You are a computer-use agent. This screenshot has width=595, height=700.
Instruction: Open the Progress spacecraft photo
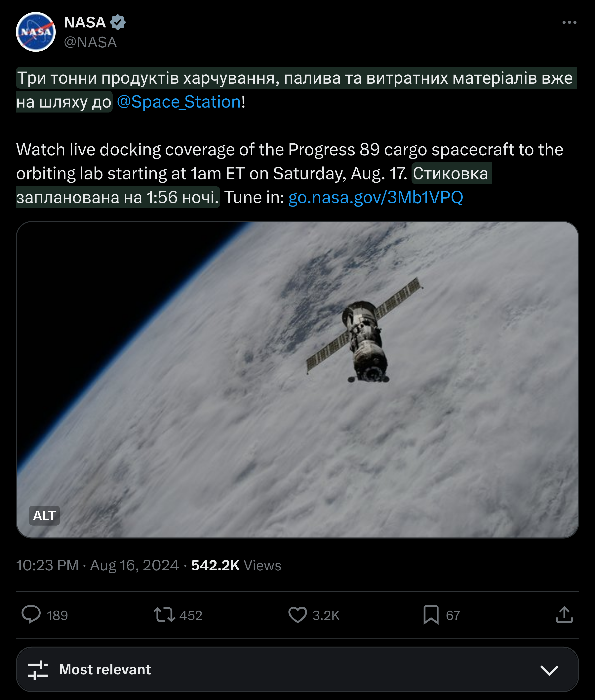297,379
